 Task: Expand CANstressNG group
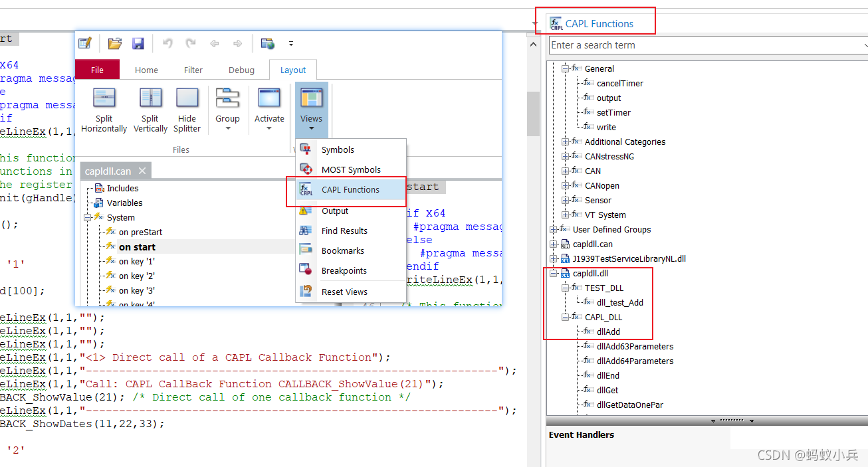pyautogui.click(x=565, y=156)
